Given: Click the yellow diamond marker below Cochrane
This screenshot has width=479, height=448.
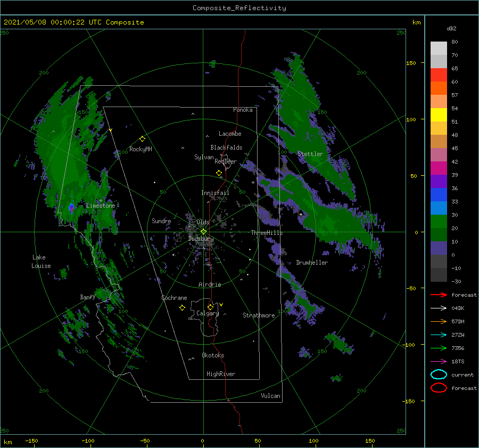Looking at the screenshot, I should pyautogui.click(x=182, y=308).
